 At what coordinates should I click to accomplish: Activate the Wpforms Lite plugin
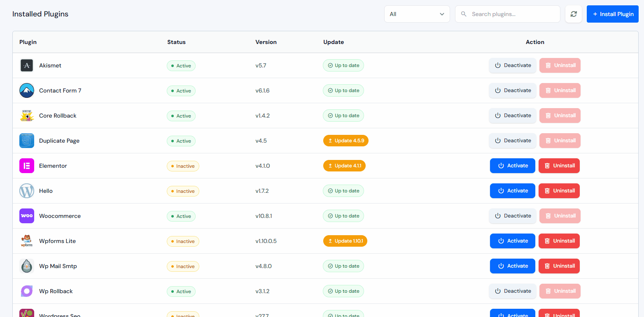point(513,241)
